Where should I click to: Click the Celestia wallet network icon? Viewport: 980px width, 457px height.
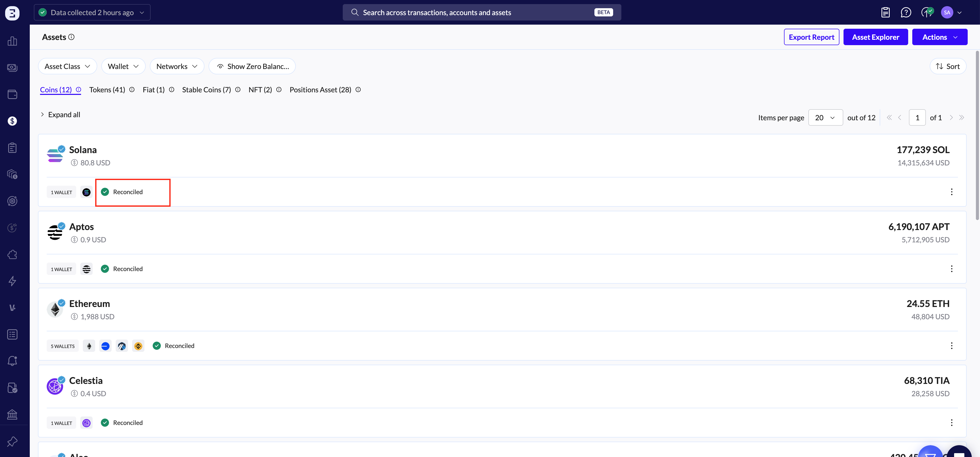(x=86, y=423)
